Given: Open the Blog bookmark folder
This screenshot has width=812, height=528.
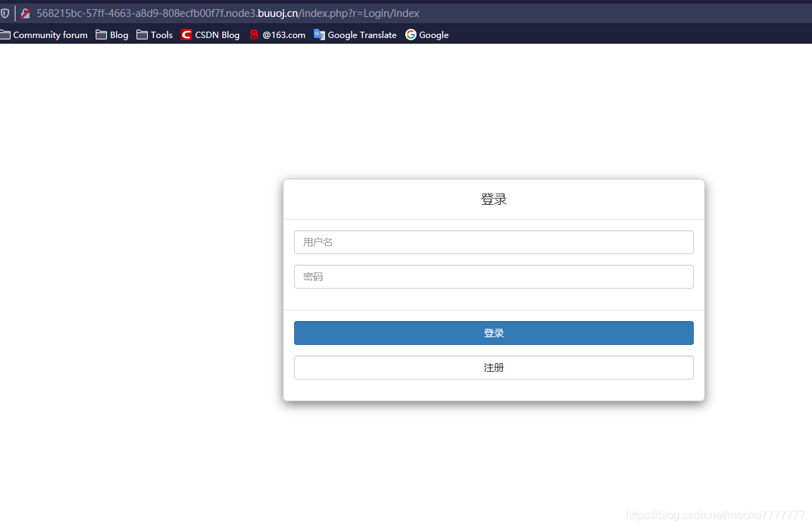Looking at the screenshot, I should click(x=112, y=34).
